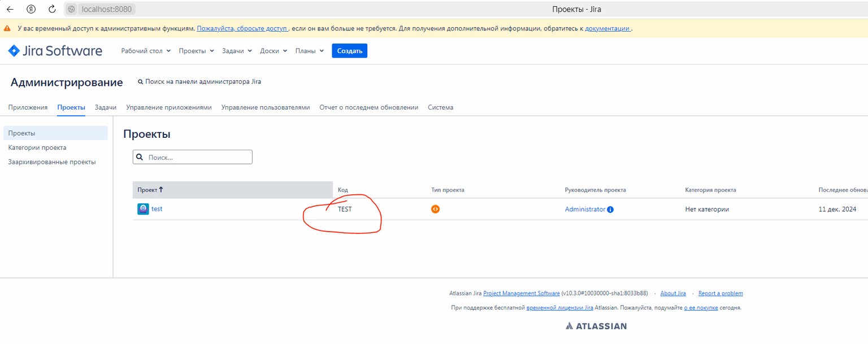Screen dimensions: 868x344
Task: Reload the page with the refresh icon
Action: pyautogui.click(x=52, y=9)
